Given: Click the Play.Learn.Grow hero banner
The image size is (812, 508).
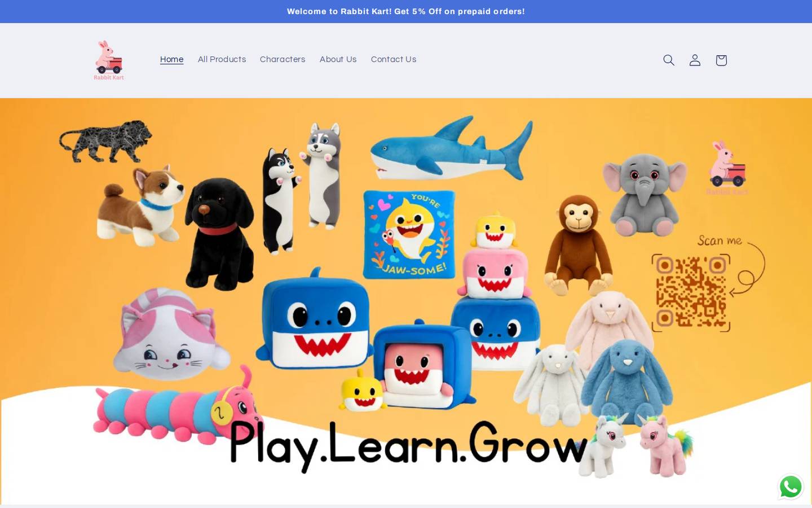Looking at the screenshot, I should click(x=406, y=301).
